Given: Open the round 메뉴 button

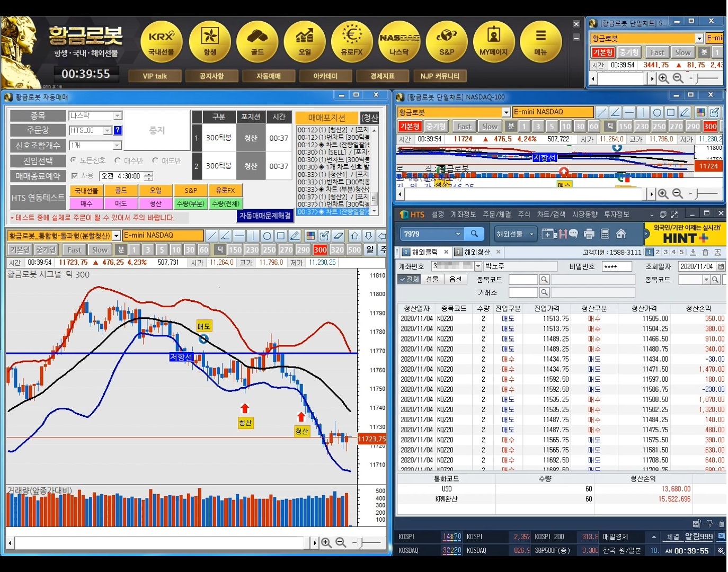Looking at the screenshot, I should coord(541,41).
